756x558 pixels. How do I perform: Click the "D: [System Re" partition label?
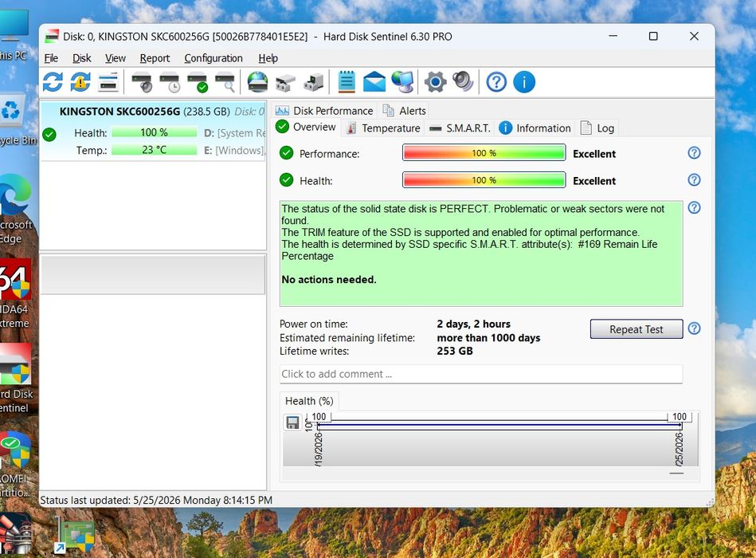(x=234, y=132)
